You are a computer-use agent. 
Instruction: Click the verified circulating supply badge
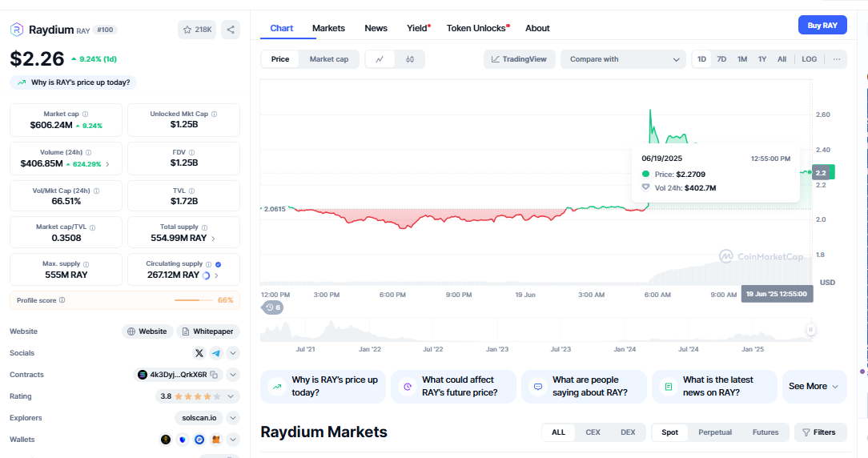(218, 264)
